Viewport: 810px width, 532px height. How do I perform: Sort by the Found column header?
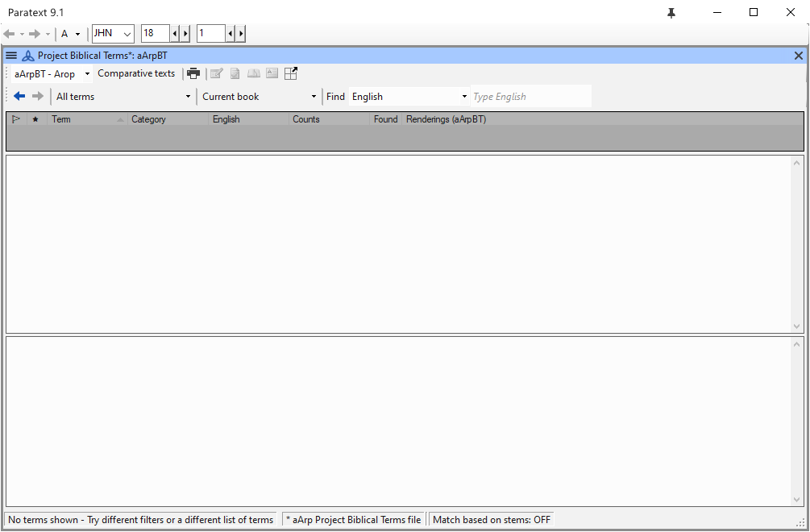coord(386,119)
